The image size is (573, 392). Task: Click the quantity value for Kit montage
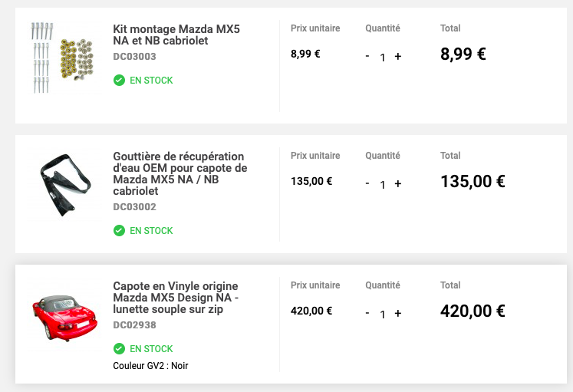coord(383,58)
